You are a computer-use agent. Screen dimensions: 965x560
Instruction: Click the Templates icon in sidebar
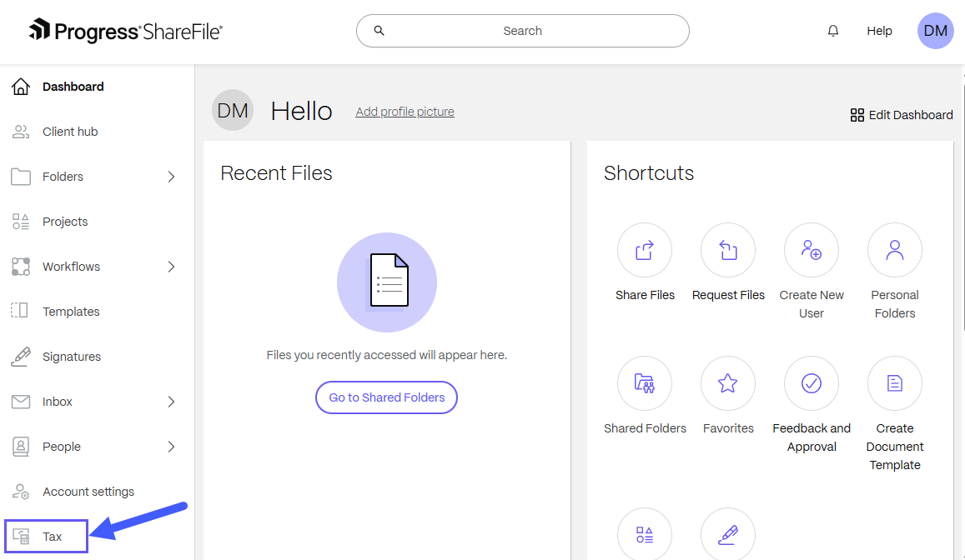click(20, 311)
